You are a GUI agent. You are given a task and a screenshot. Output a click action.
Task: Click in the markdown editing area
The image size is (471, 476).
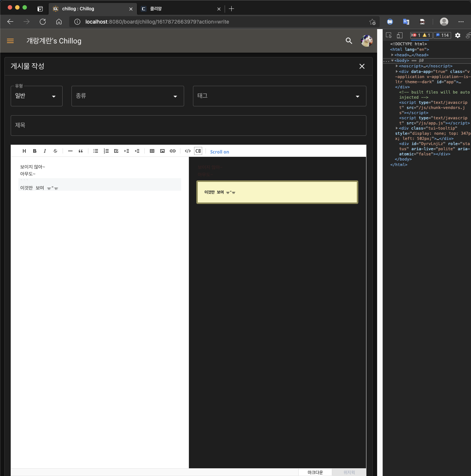point(100,313)
